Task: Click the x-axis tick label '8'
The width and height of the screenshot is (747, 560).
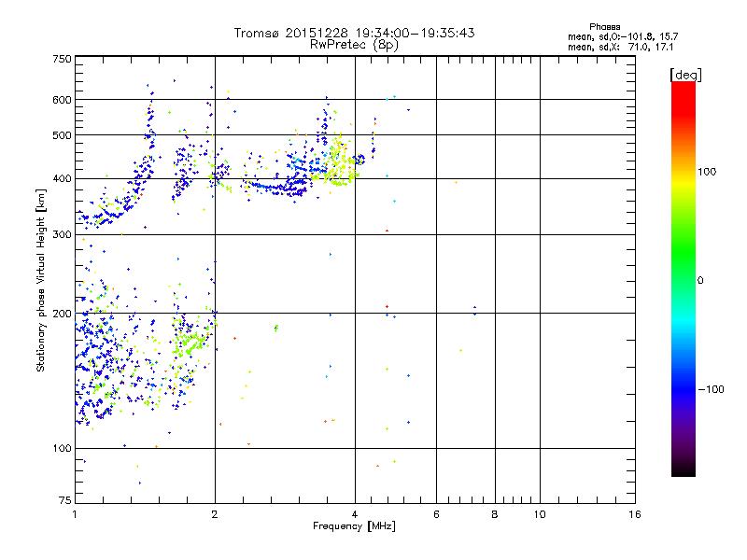Action: (x=495, y=514)
